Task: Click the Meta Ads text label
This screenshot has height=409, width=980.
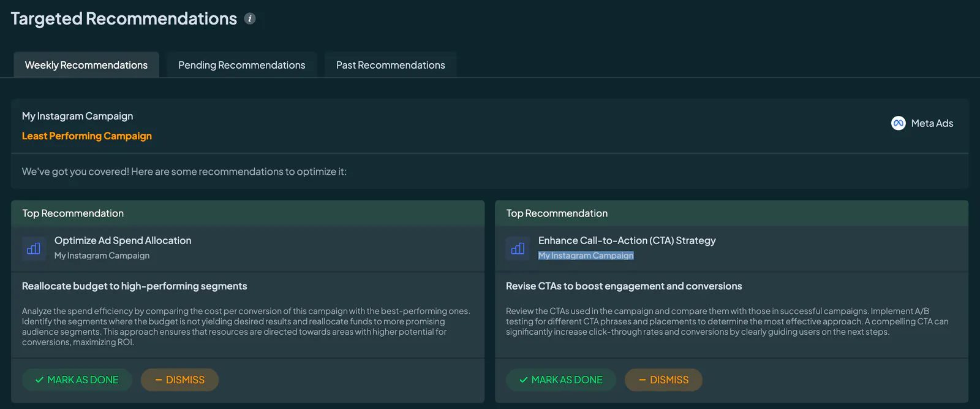Action: 932,123
